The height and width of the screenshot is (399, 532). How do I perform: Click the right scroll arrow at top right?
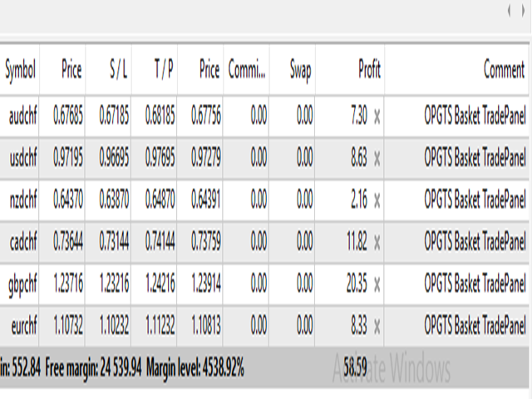pyautogui.click(x=523, y=11)
